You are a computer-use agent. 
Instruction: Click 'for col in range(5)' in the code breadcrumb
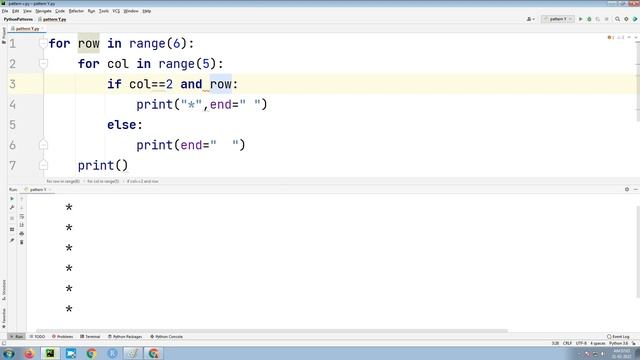point(103,181)
